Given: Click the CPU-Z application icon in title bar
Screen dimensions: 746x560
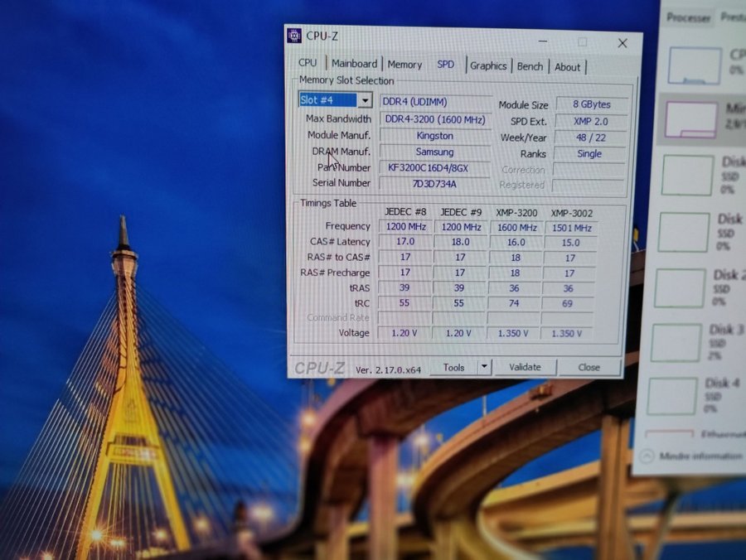Looking at the screenshot, I should coord(293,35).
